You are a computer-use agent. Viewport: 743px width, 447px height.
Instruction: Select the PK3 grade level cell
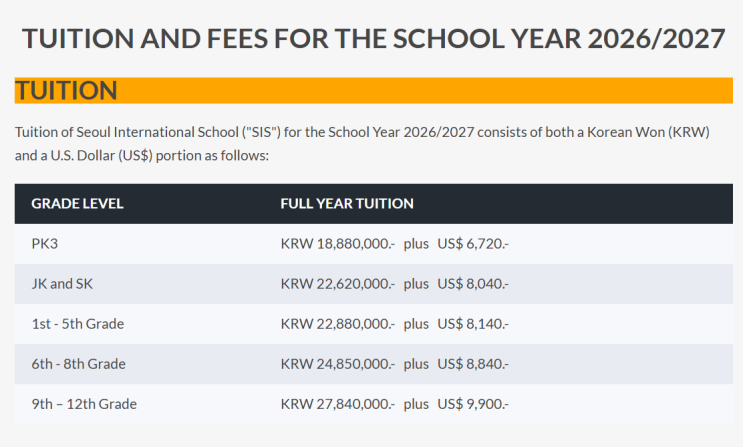[x=46, y=243]
